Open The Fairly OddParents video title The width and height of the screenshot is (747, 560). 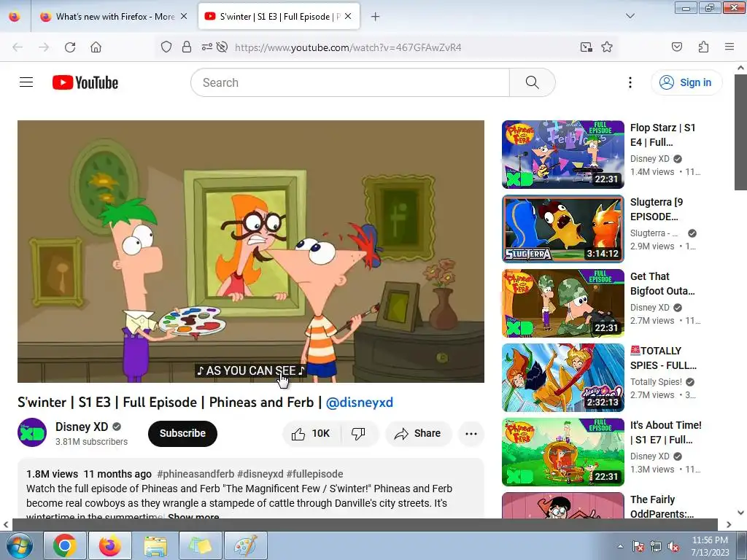(x=662, y=507)
